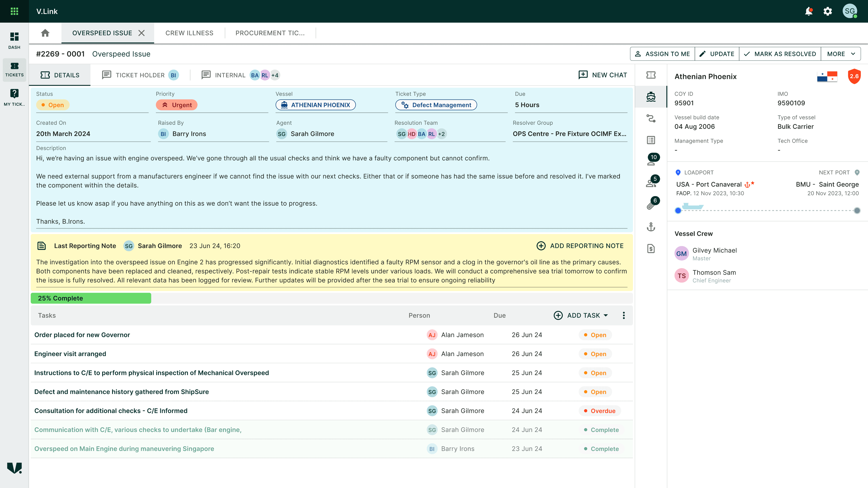Image resolution: width=868 pixels, height=488 pixels.
Task: Click the invoice document icon in side rail
Action: [651, 248]
